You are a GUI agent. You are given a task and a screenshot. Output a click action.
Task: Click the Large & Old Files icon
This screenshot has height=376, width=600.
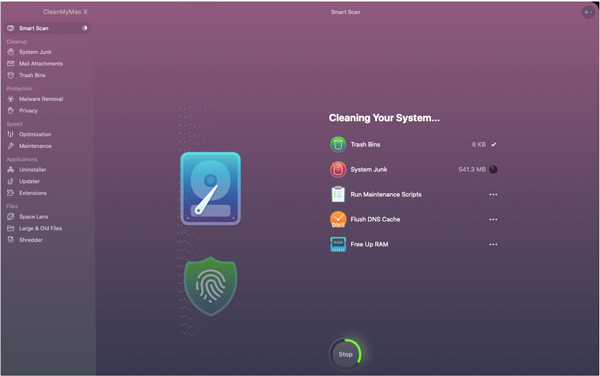coord(11,228)
